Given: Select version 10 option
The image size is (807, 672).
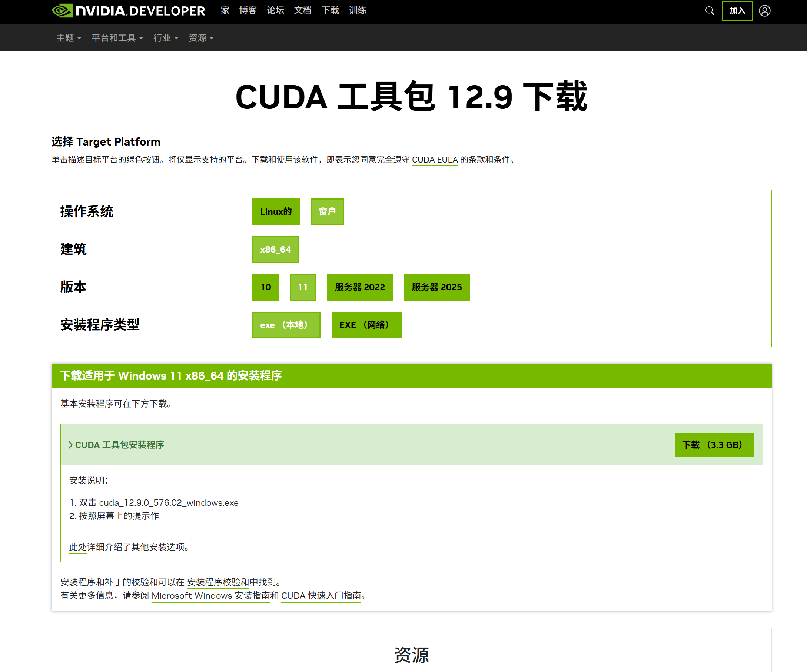Looking at the screenshot, I should point(266,287).
